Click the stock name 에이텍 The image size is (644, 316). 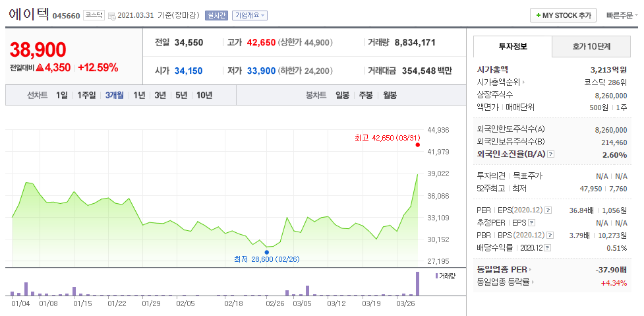pyautogui.click(x=29, y=15)
